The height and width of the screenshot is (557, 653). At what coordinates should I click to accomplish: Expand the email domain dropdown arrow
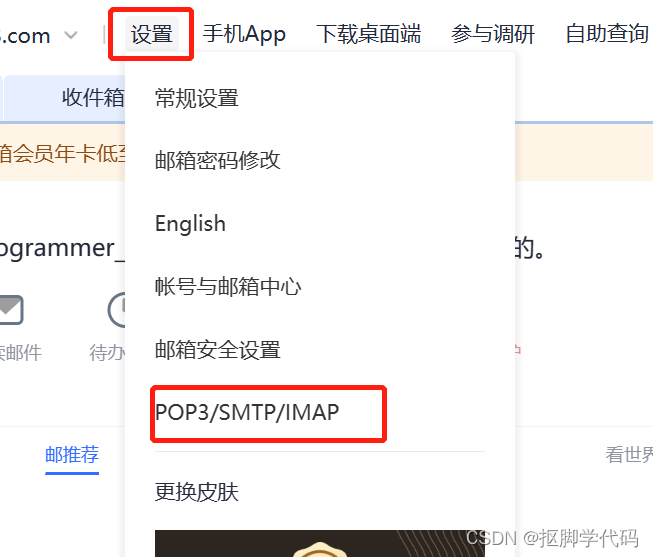(71, 35)
